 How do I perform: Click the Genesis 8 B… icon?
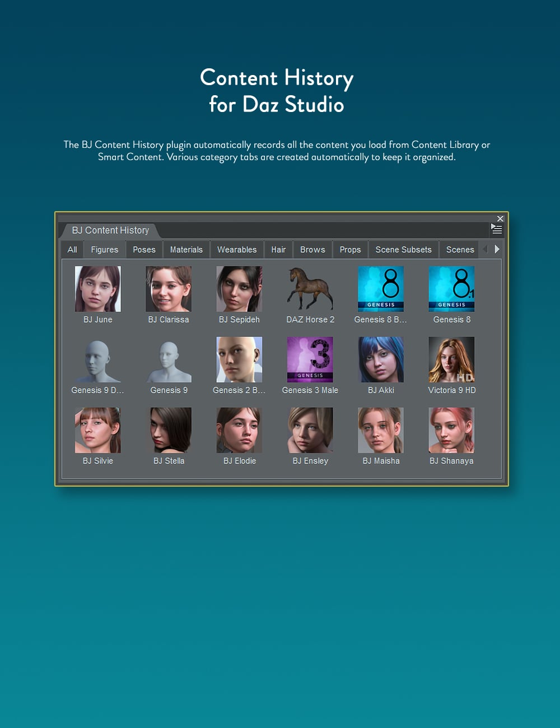(381, 289)
